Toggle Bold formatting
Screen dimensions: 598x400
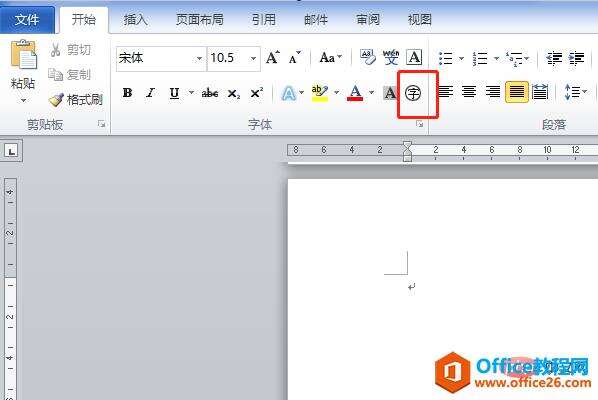(127, 93)
